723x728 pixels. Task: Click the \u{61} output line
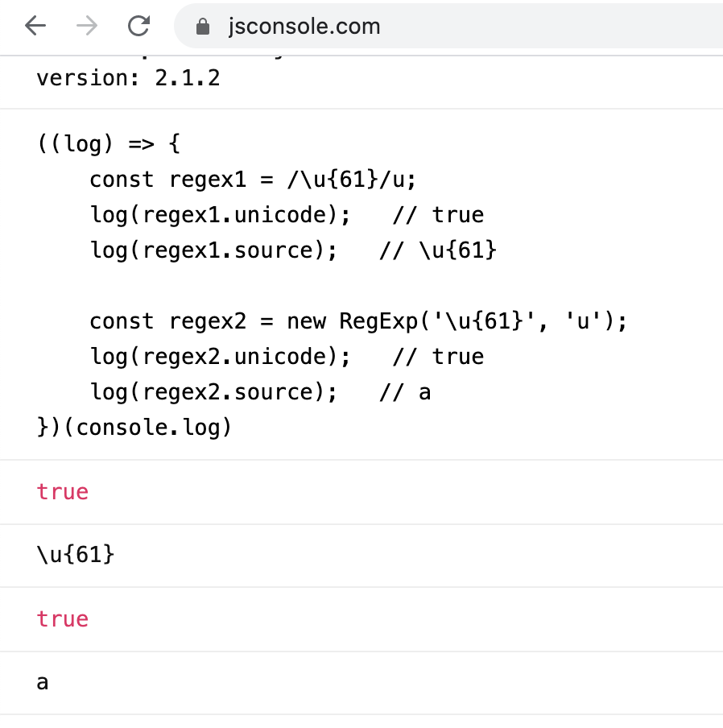(x=76, y=555)
